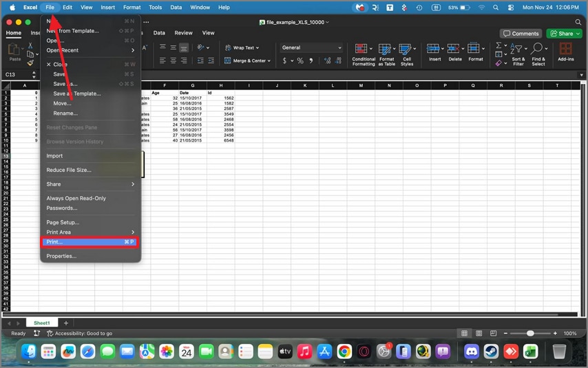Image resolution: width=588 pixels, height=368 pixels.
Task: Open Conditional Formatting in the ribbon
Action: [364, 55]
